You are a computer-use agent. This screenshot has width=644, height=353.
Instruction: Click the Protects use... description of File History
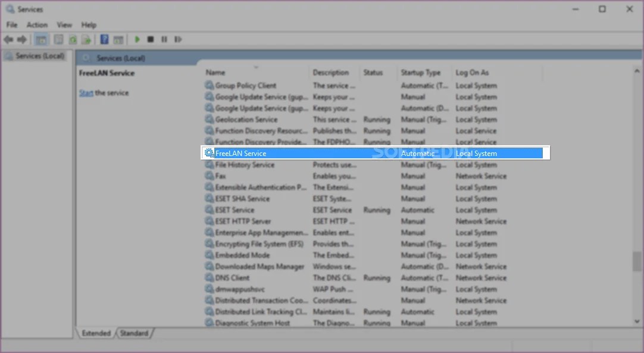click(334, 165)
